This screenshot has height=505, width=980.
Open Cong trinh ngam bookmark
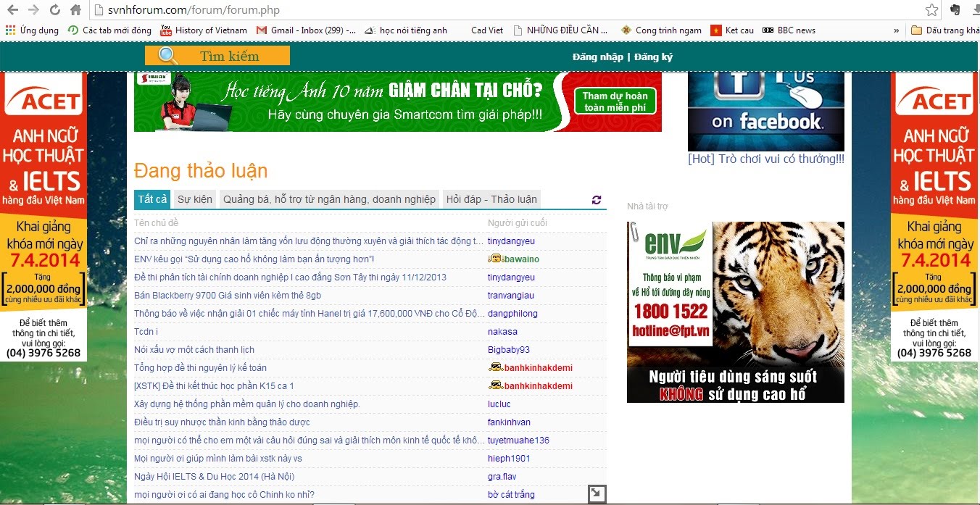(x=661, y=30)
